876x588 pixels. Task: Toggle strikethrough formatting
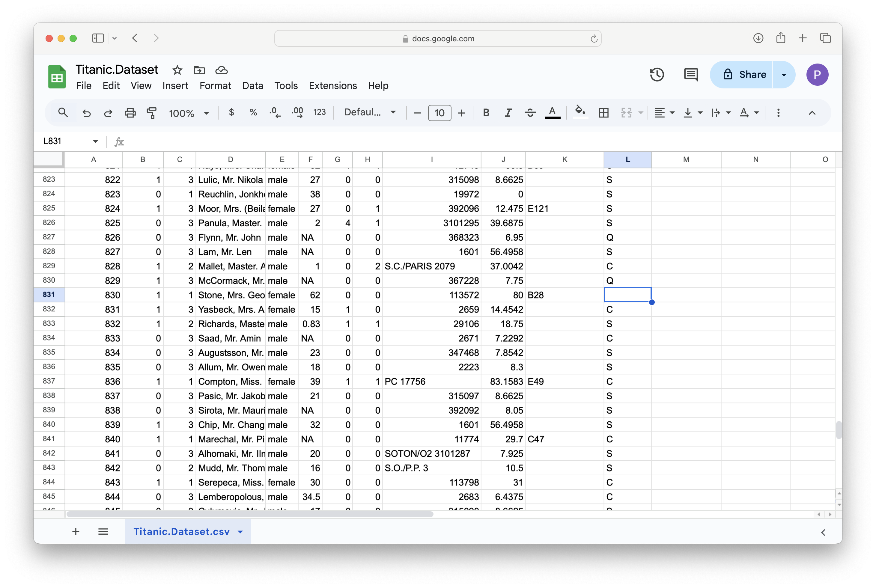(530, 112)
